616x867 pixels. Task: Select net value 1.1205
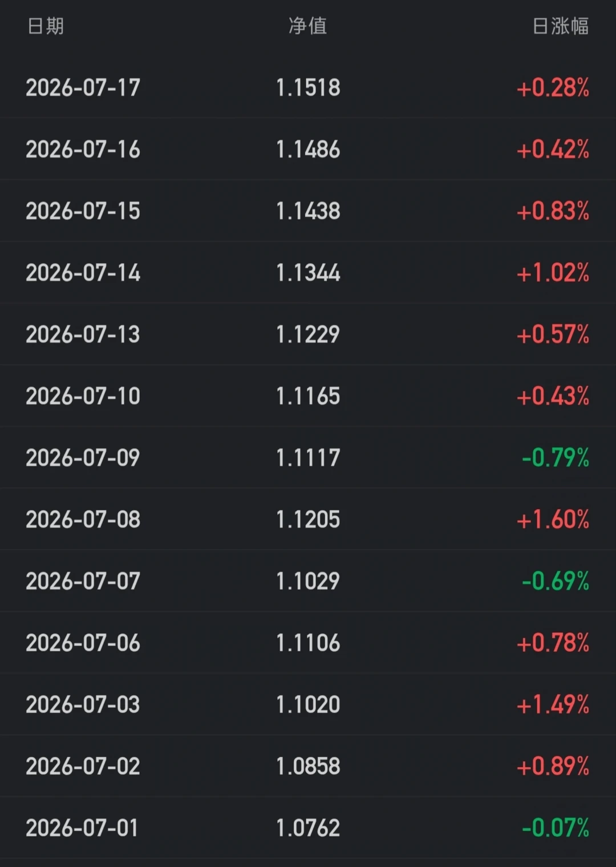coord(308,519)
